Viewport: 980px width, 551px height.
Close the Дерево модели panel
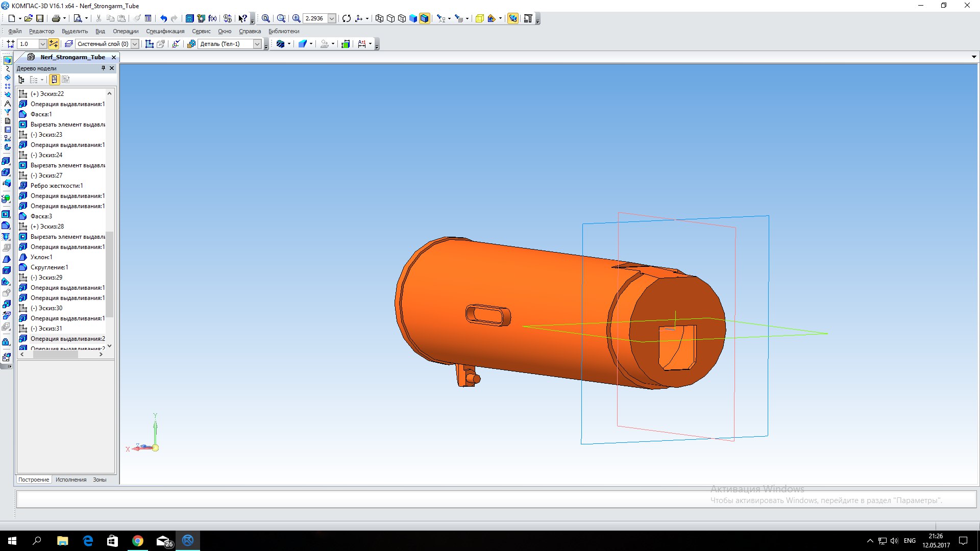(112, 68)
